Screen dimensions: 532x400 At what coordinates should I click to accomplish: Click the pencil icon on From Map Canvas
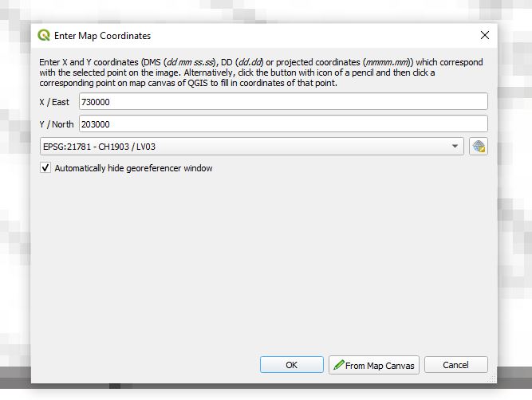tap(339, 365)
